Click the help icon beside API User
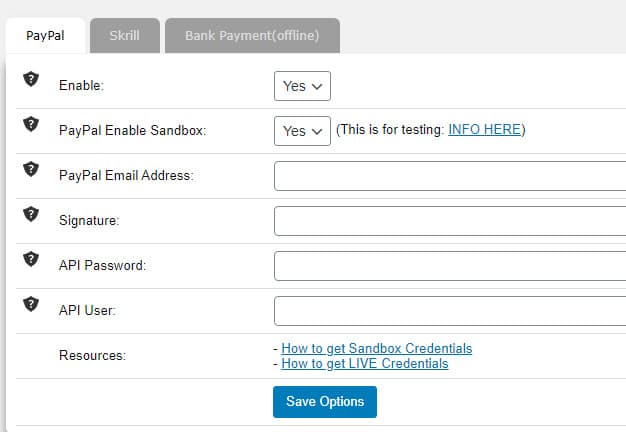The width and height of the screenshot is (626, 432). (x=31, y=304)
